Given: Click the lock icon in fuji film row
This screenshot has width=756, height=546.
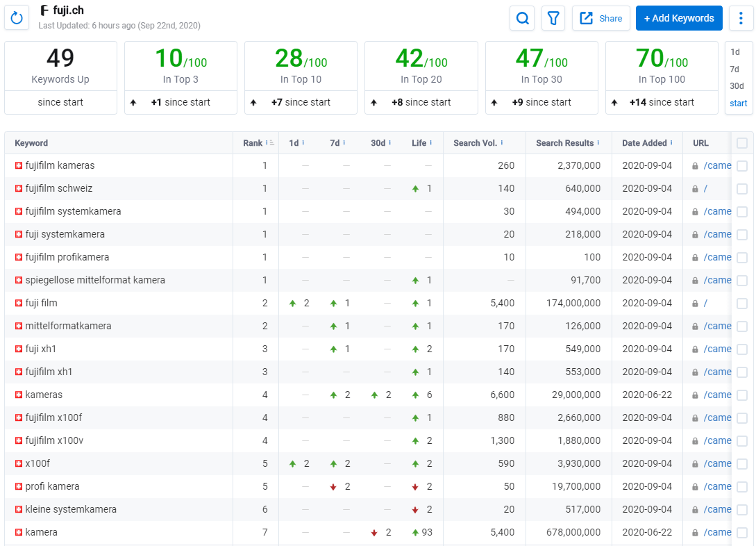Looking at the screenshot, I should point(695,304).
